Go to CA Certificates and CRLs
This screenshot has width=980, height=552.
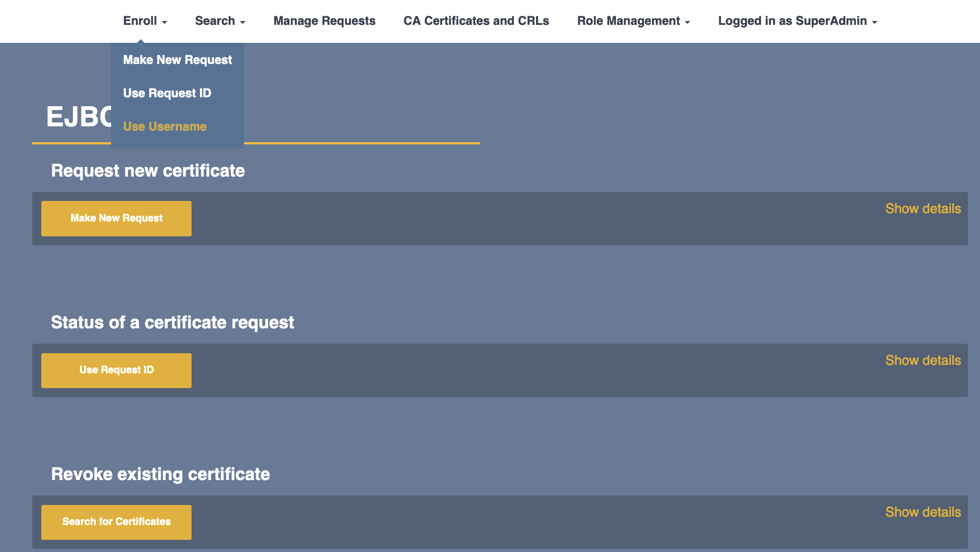[476, 21]
